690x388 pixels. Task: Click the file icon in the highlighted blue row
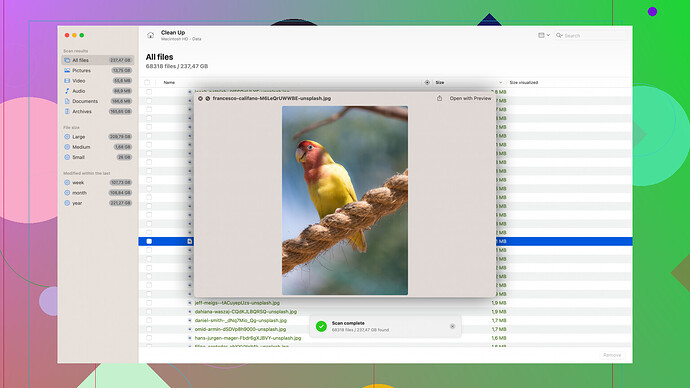tap(190, 241)
